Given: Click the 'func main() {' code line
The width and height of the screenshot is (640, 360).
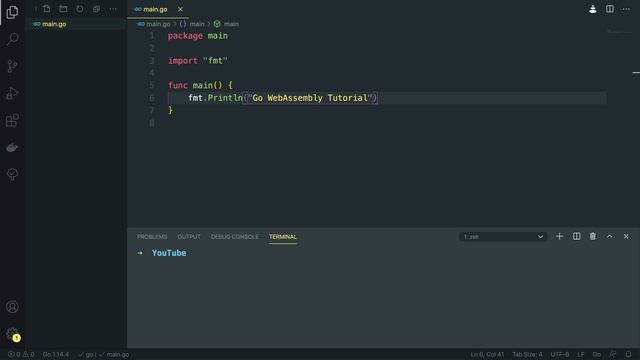Looking at the screenshot, I should point(200,85).
